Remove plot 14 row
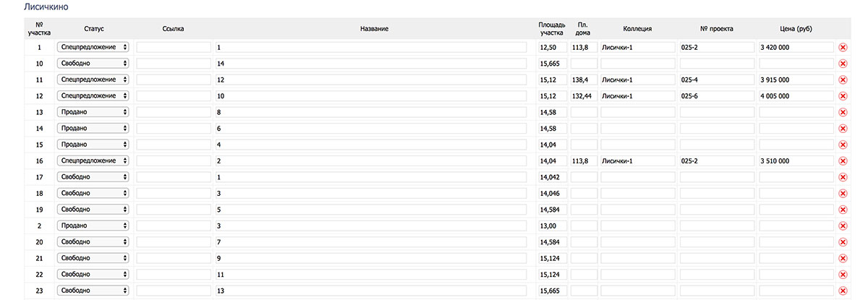The height and width of the screenshot is (300, 868). click(843, 129)
